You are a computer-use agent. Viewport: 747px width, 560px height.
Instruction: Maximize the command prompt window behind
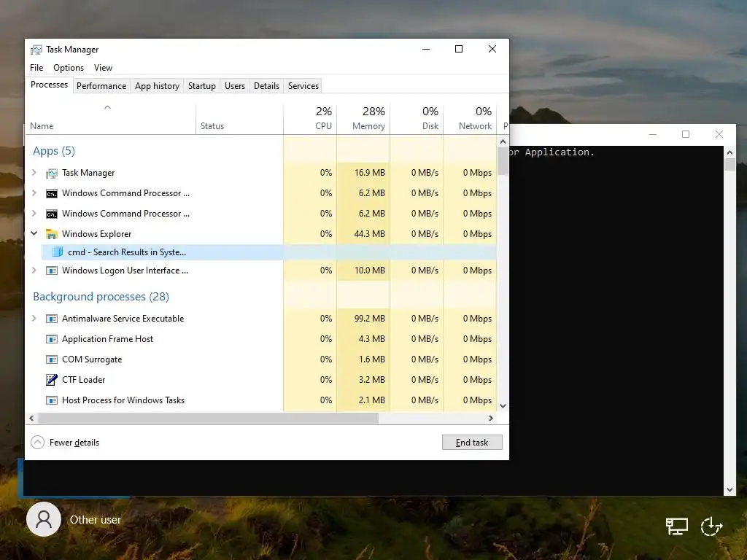tap(686, 134)
